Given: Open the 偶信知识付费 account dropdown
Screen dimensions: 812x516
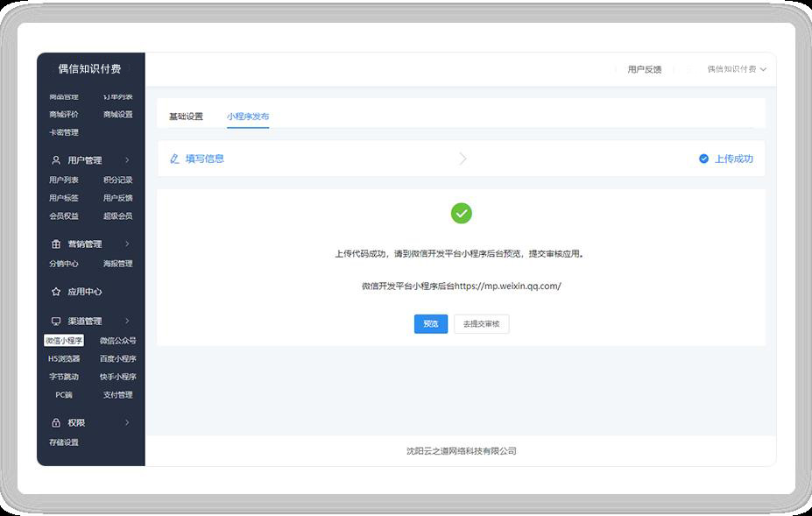Looking at the screenshot, I should (737, 69).
